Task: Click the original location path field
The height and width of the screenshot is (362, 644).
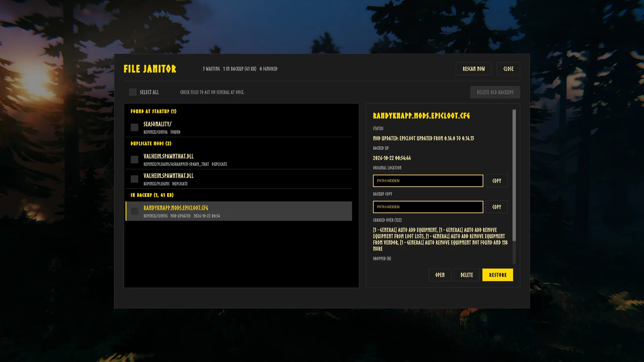Action: (428, 181)
